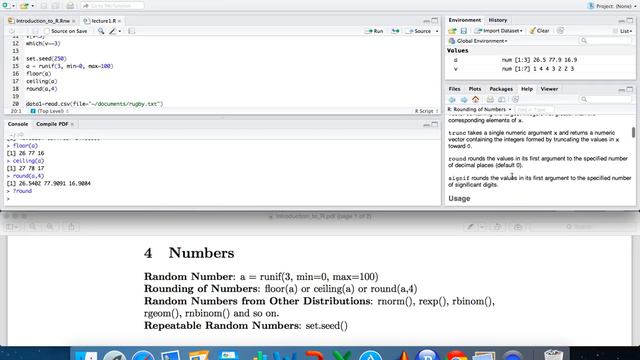Open the Plots tab
The height and width of the screenshot is (360, 640).
[475, 89]
